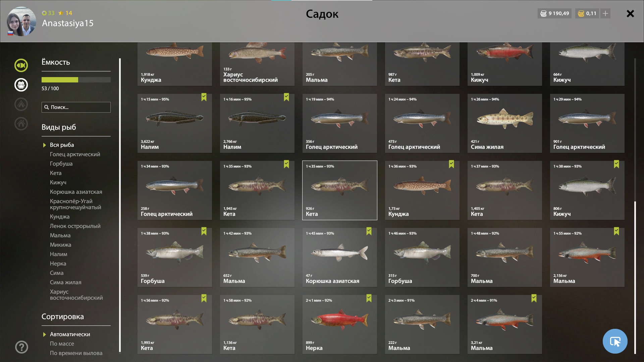
Task: Click the Ёмкость capacity progress bar
Action: [x=76, y=80]
